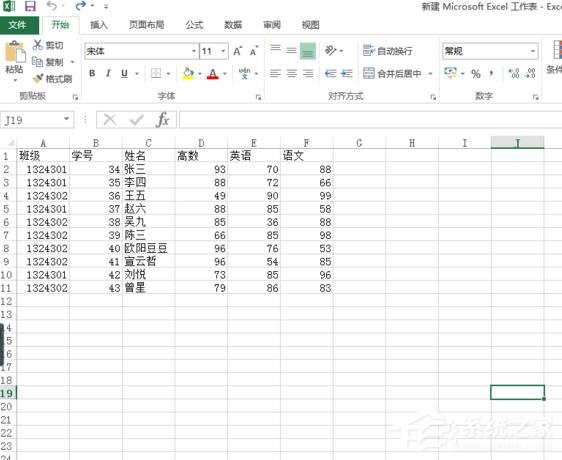Open the fill color dropdown arrow
Screen dimensions: 562x460
(200, 74)
